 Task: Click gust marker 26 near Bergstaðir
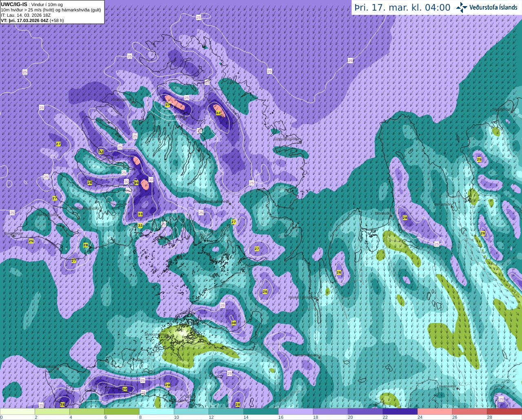pos(483,233)
